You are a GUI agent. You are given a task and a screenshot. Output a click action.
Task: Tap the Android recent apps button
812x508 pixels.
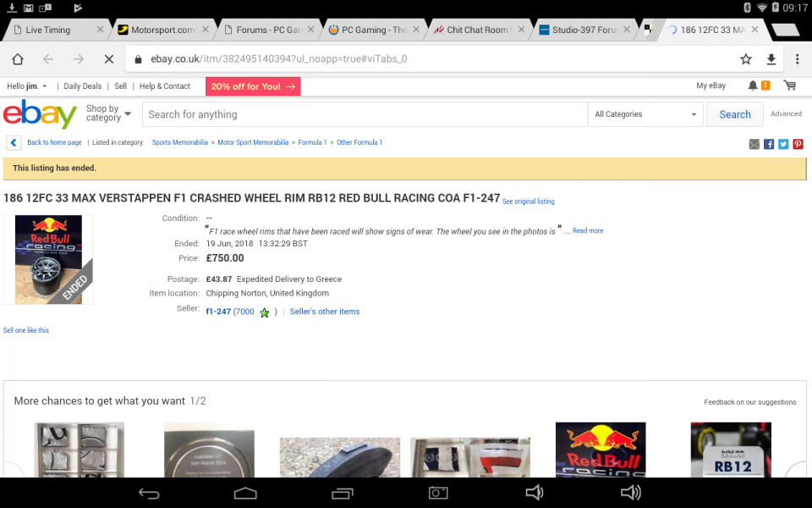click(343, 493)
